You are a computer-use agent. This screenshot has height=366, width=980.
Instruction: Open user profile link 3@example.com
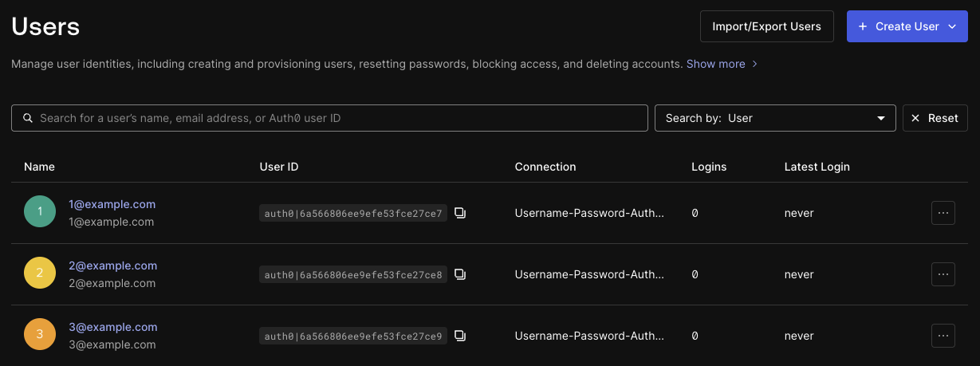point(112,327)
